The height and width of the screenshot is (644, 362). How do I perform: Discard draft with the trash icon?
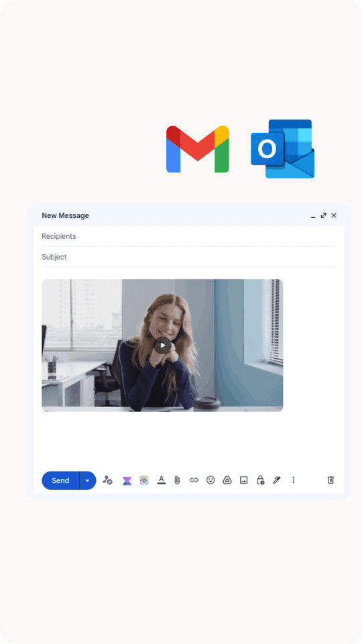point(330,480)
